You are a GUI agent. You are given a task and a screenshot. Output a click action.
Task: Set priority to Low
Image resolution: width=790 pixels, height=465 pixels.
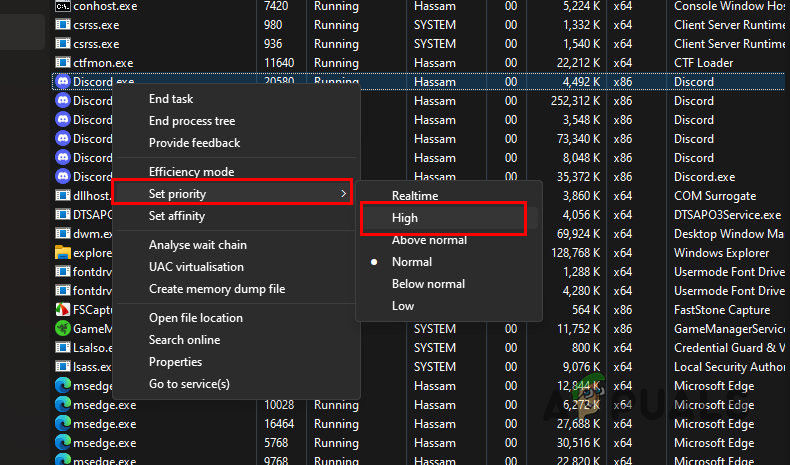tap(403, 306)
